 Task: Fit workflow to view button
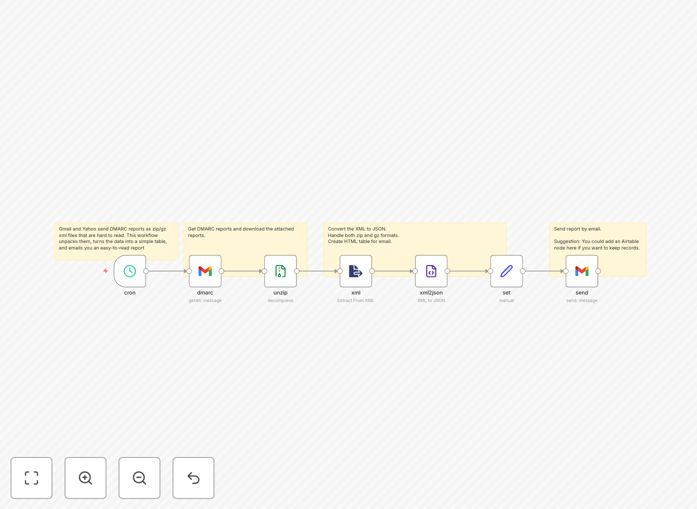pyautogui.click(x=32, y=478)
